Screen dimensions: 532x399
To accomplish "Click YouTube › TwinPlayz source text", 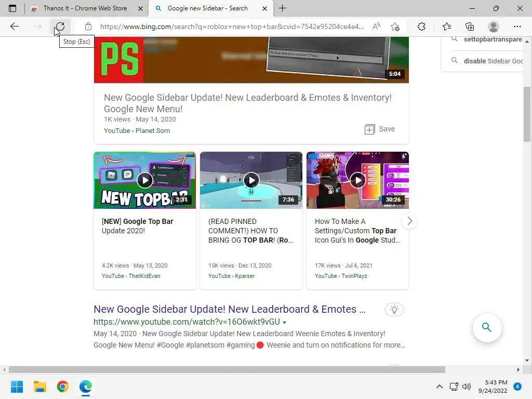I will [x=341, y=276].
